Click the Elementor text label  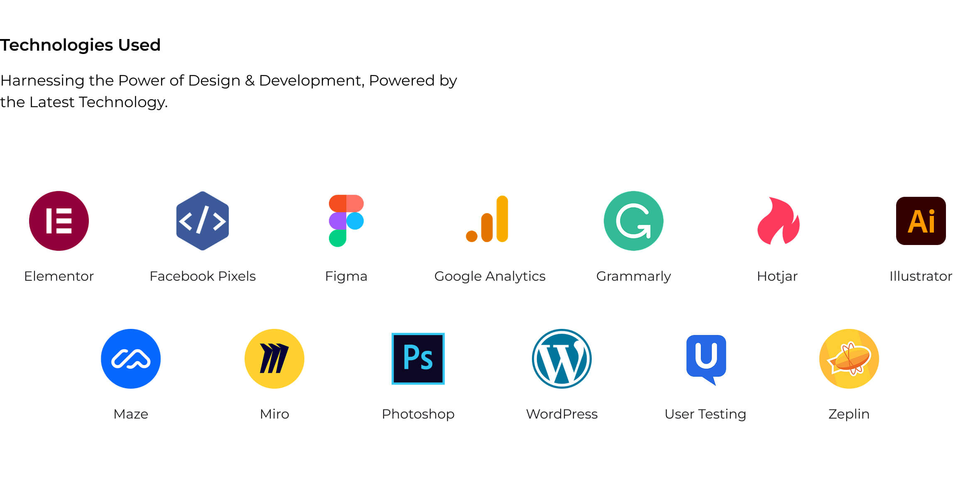[59, 276]
